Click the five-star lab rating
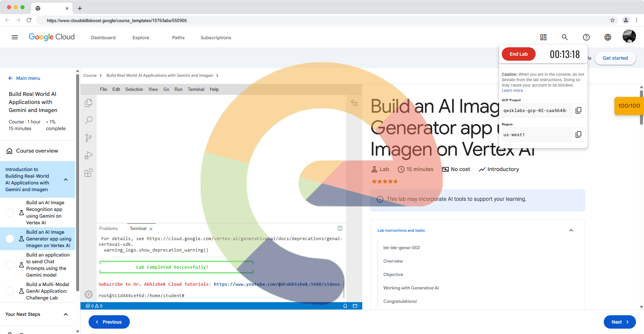 (x=384, y=181)
